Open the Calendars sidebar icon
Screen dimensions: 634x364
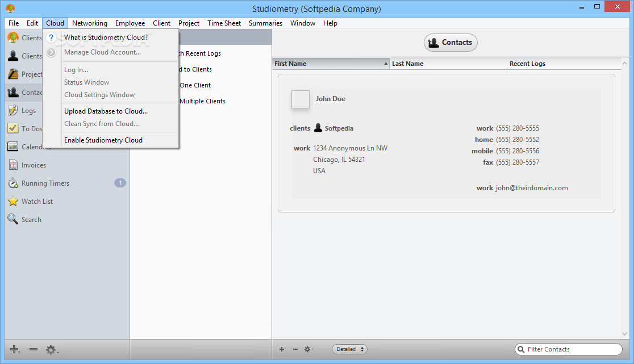point(13,147)
